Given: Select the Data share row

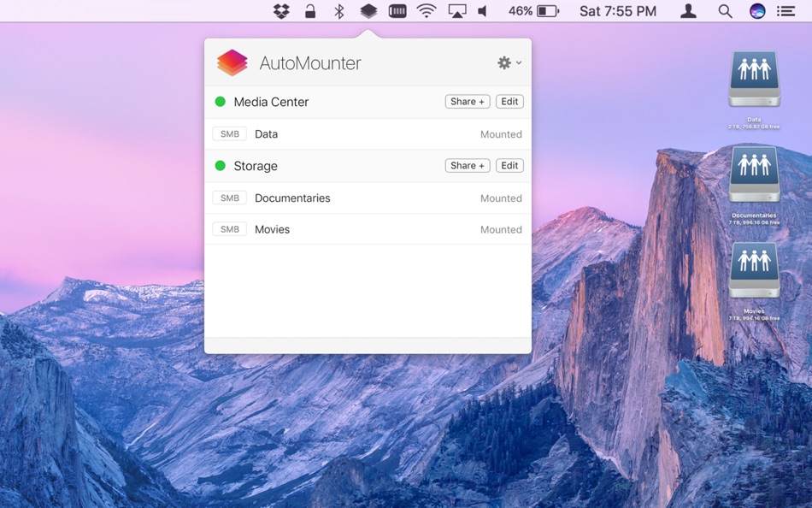Looking at the screenshot, I should click(x=368, y=134).
